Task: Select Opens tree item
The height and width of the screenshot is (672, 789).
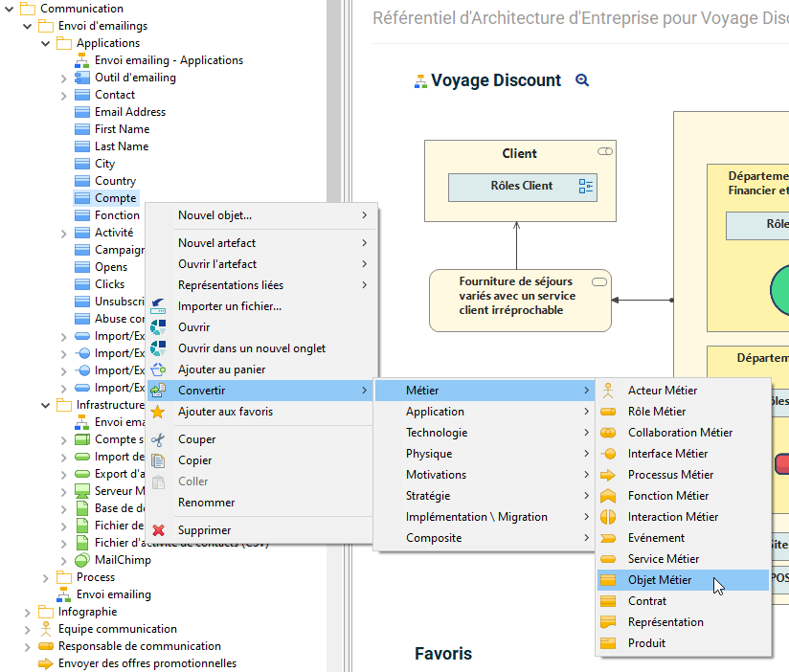Action: [111, 268]
